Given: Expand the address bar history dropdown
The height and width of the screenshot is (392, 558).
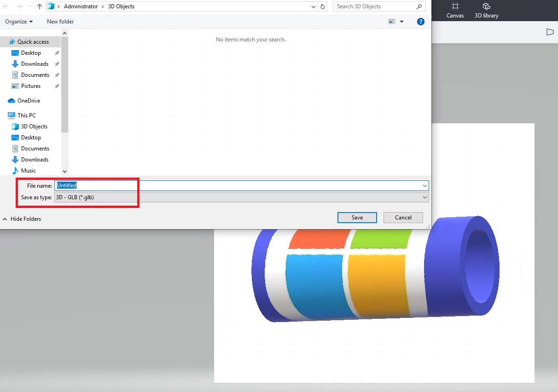Looking at the screenshot, I should click(x=313, y=7).
